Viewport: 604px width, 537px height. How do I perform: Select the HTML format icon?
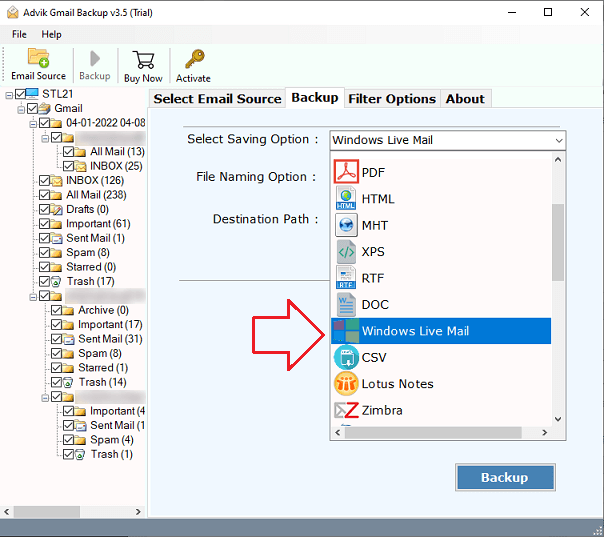pos(346,198)
